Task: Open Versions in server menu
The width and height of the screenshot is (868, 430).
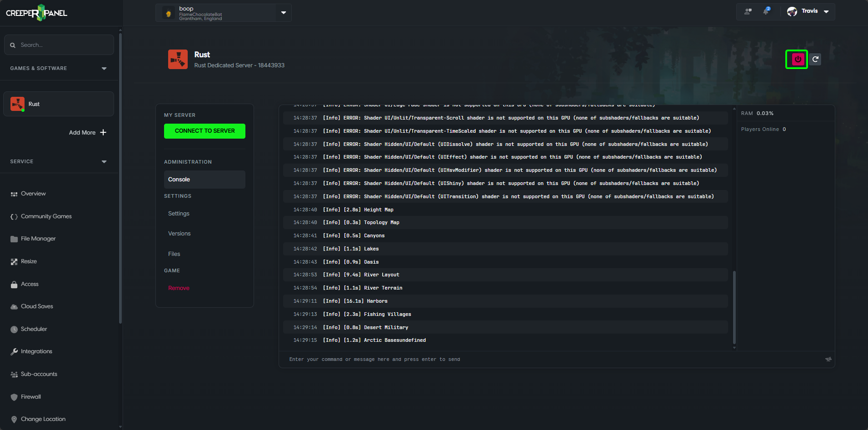Action: point(180,234)
